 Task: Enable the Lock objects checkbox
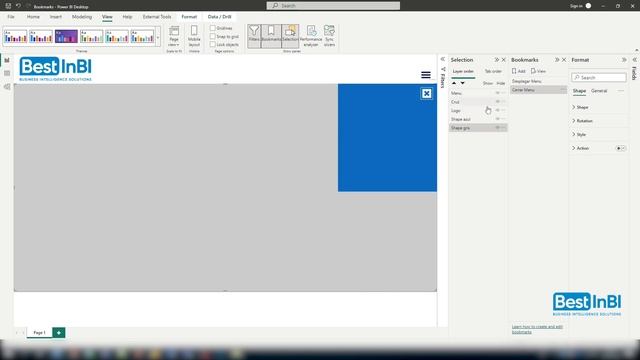213,44
